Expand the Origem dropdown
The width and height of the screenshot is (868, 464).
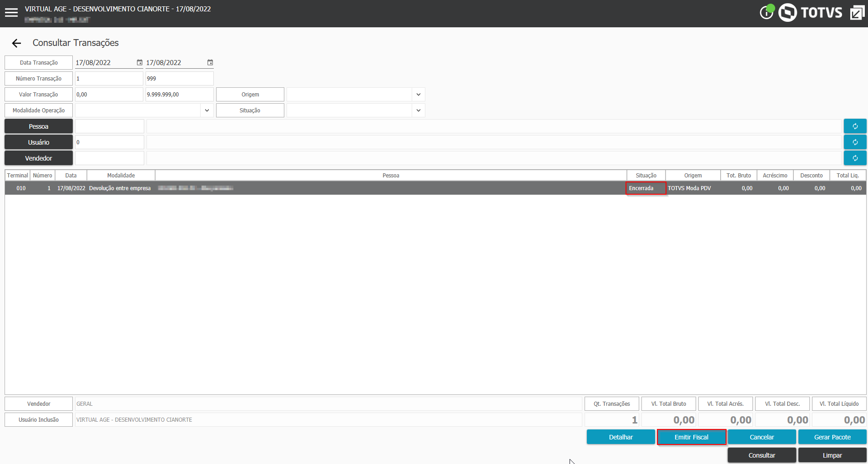[419, 95]
